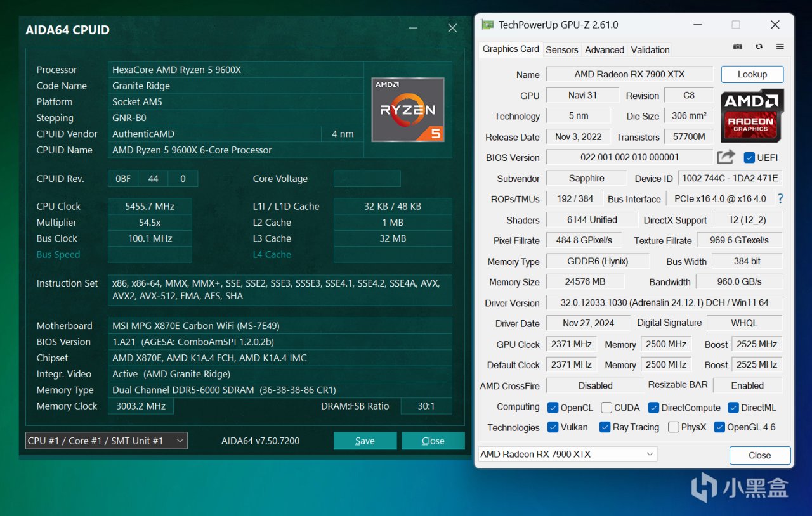The height and width of the screenshot is (516, 812).
Task: Open the GPU selector dropdown in GPU-Z
Action: coord(568,454)
